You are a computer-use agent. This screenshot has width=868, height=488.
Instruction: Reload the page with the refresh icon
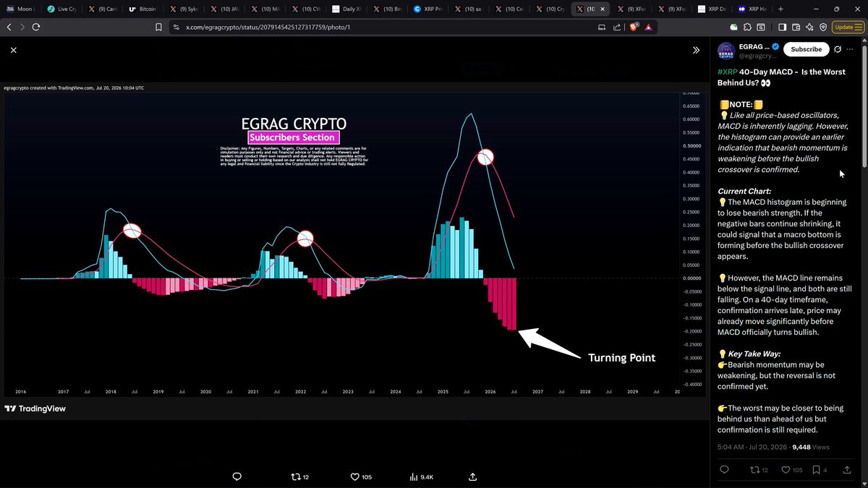pos(36,27)
